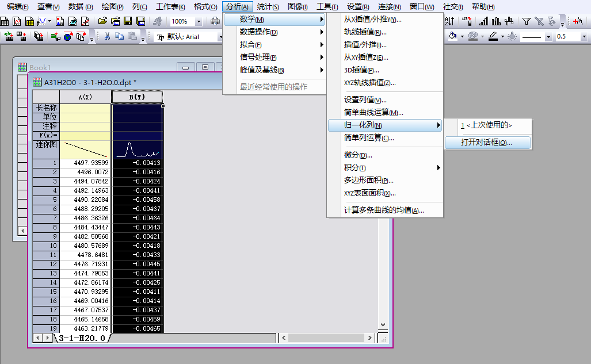591x364 pixels.
Task: Select the A(X) column header
Action: pyautogui.click(x=85, y=97)
